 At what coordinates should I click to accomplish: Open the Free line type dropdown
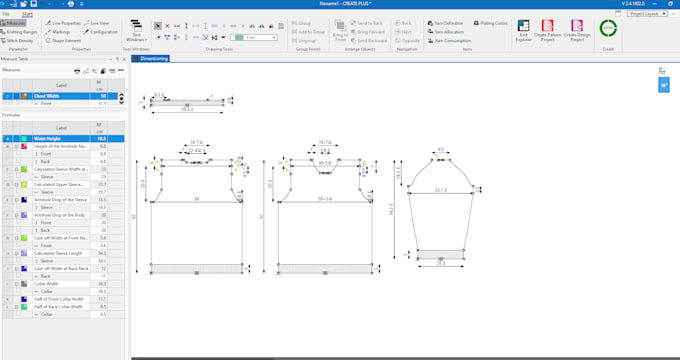tap(254, 38)
